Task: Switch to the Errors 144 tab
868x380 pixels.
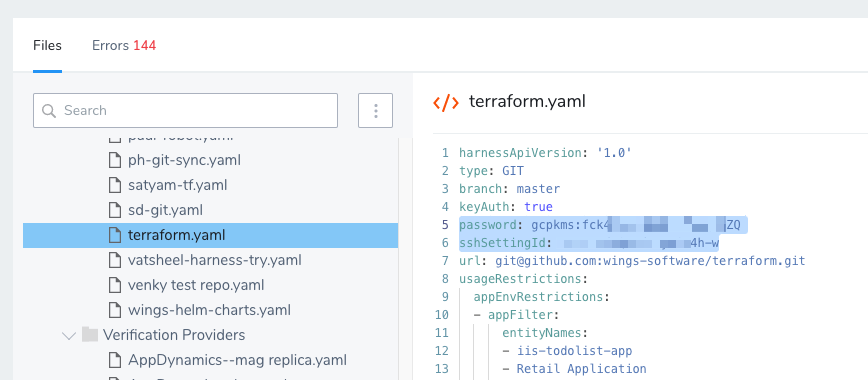Action: coord(124,45)
